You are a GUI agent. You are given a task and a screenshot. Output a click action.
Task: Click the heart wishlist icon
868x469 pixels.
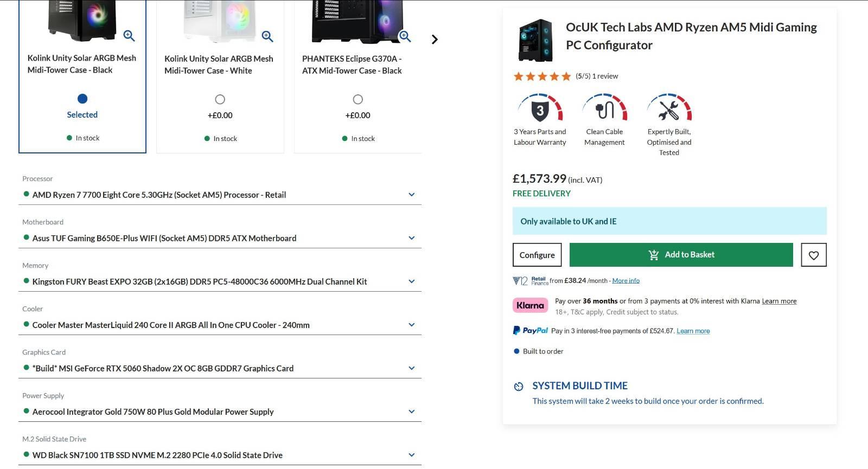coord(813,255)
